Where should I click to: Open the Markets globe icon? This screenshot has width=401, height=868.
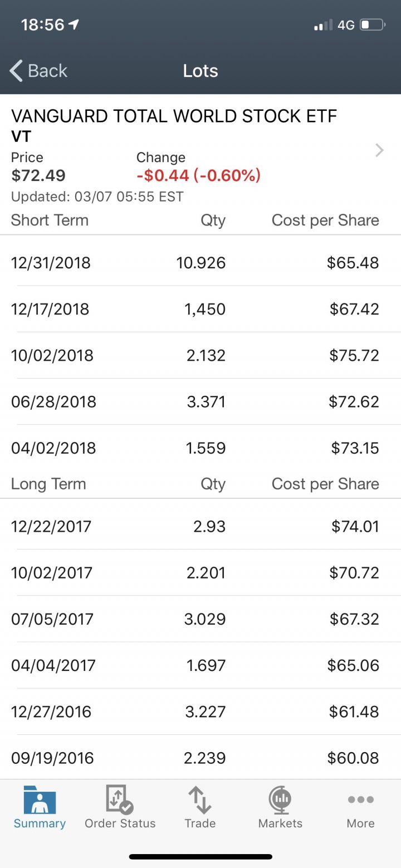(280, 800)
